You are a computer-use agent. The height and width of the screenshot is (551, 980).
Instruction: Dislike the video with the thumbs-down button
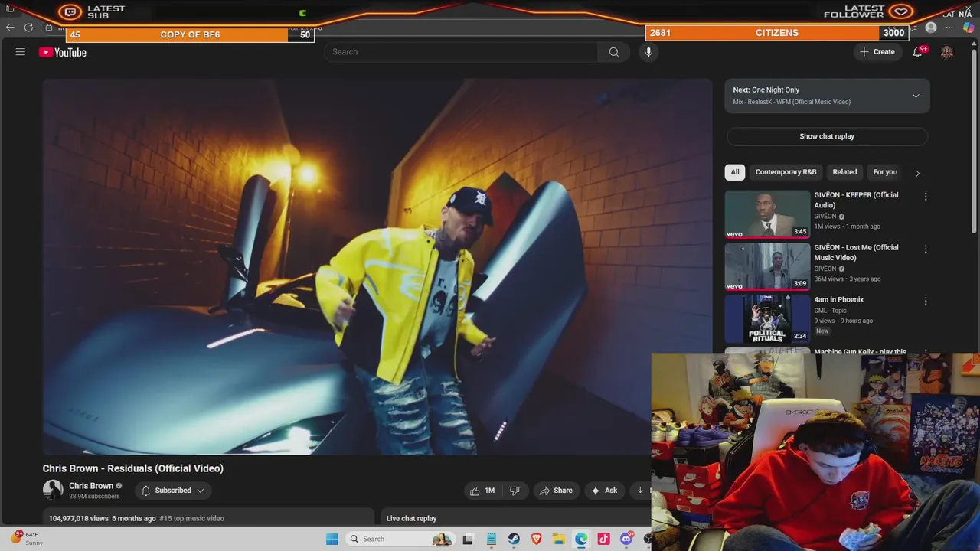(x=514, y=491)
